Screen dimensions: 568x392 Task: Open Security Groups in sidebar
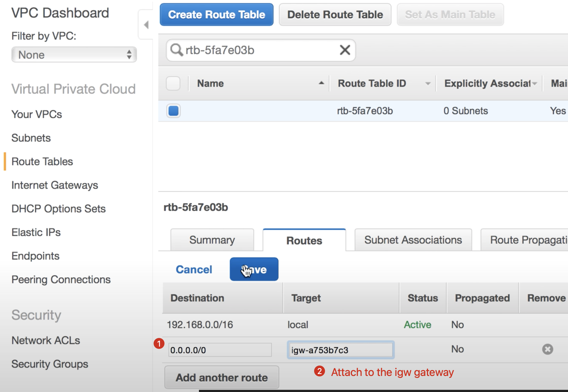click(50, 364)
